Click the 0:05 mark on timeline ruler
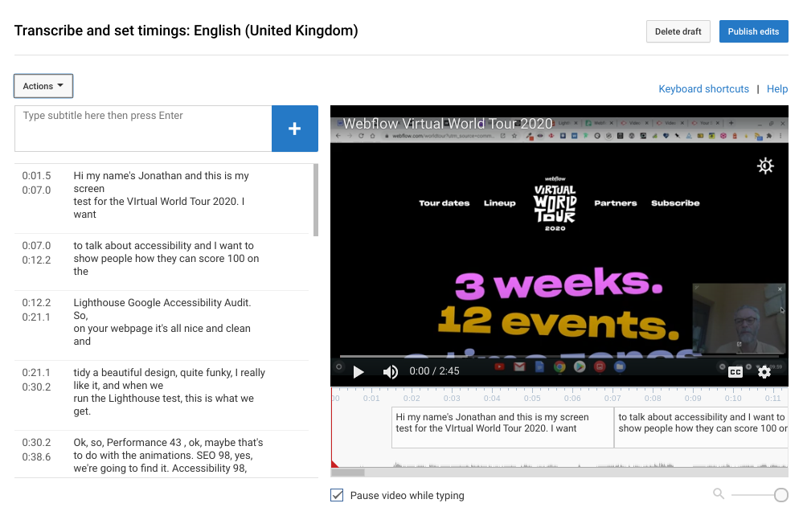This screenshot has height=532, width=803. [532, 399]
